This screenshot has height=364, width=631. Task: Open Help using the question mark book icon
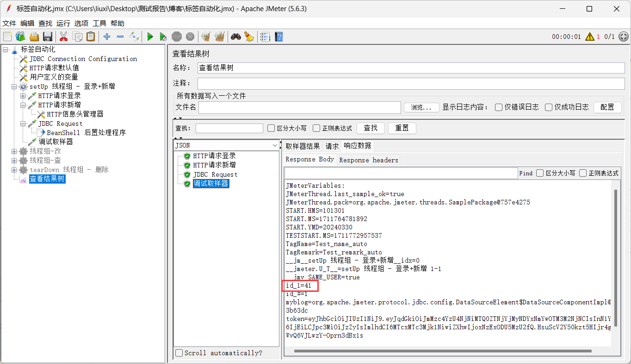[278, 37]
